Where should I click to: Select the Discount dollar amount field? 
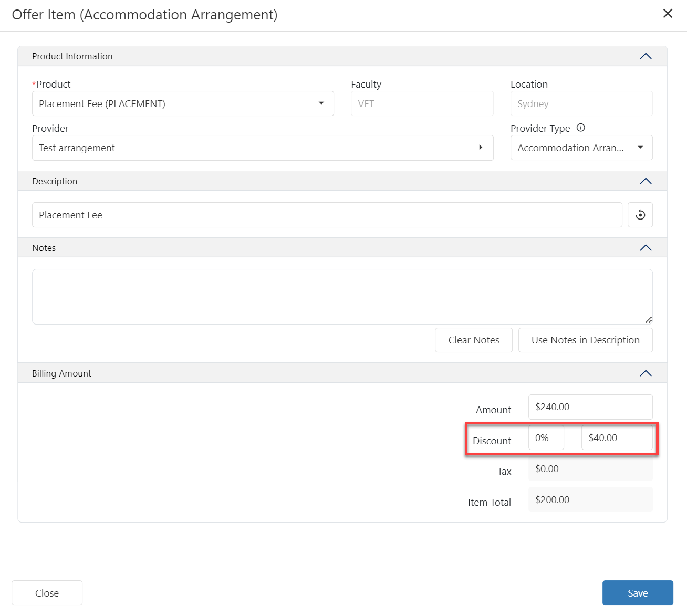616,438
